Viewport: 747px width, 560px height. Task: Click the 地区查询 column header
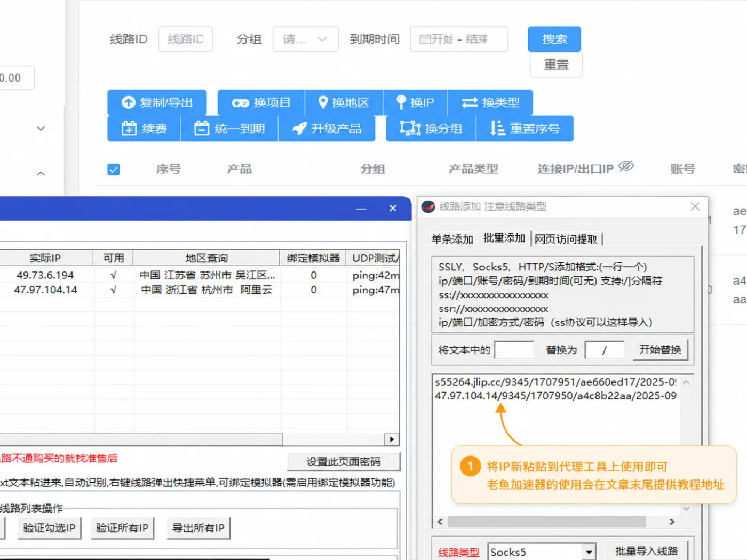click(x=206, y=258)
